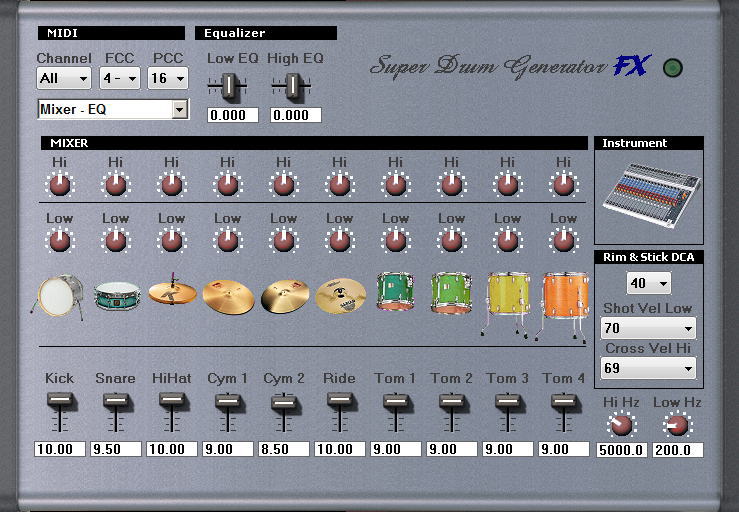
Task: Click the kick drum instrument image
Action: [58, 297]
